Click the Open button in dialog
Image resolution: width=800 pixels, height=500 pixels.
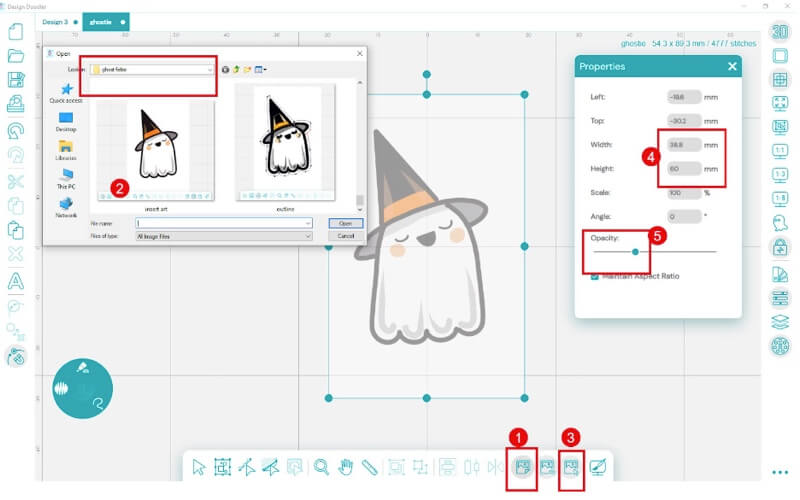point(346,223)
